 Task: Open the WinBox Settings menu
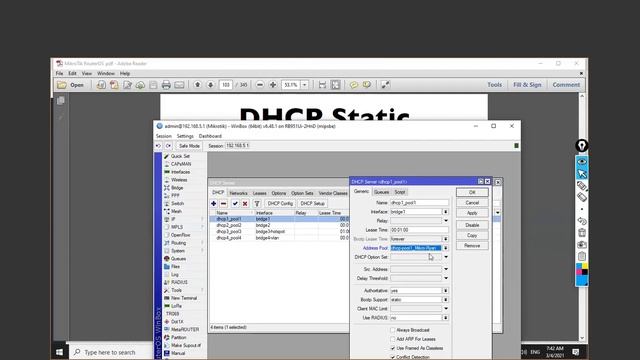click(x=185, y=136)
